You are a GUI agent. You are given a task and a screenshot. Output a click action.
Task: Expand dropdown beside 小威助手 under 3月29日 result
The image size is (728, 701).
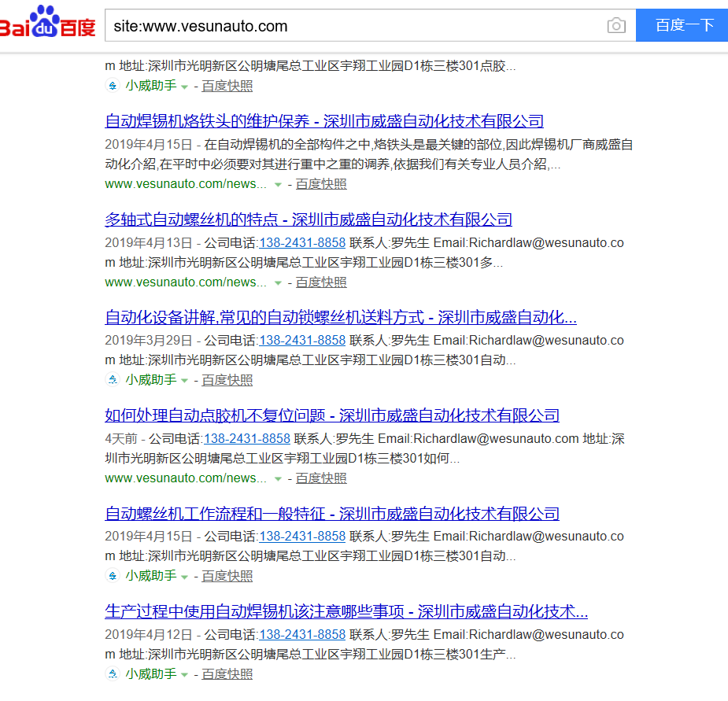[184, 381]
